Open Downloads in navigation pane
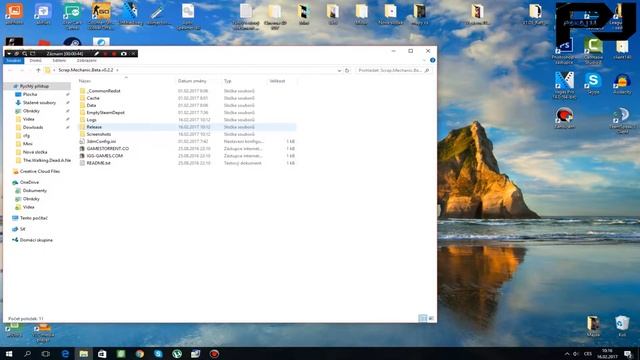 (x=33, y=127)
